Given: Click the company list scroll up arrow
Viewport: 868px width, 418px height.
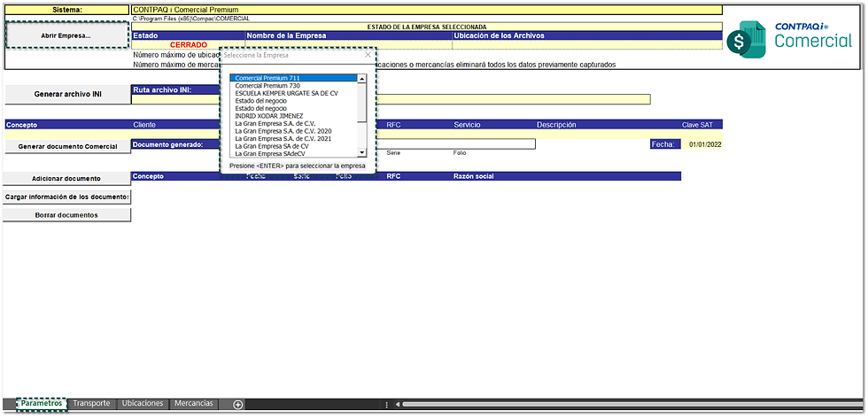Looking at the screenshot, I should tap(362, 79).
